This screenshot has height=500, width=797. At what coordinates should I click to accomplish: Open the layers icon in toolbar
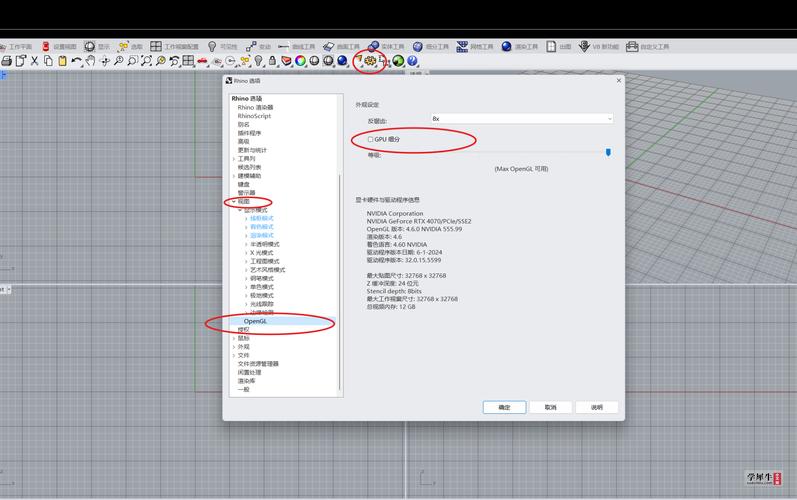pyautogui.click(x=287, y=61)
